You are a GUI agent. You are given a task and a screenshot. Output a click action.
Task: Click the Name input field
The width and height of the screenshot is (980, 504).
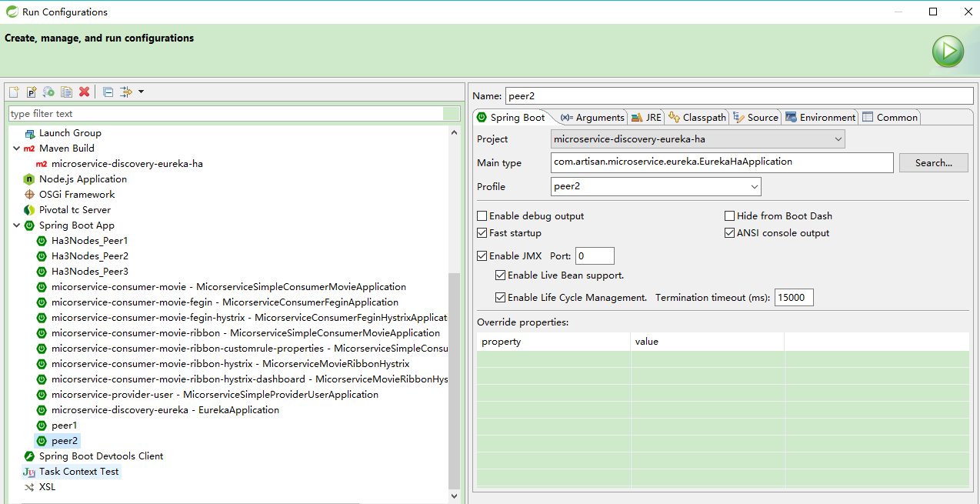739,96
